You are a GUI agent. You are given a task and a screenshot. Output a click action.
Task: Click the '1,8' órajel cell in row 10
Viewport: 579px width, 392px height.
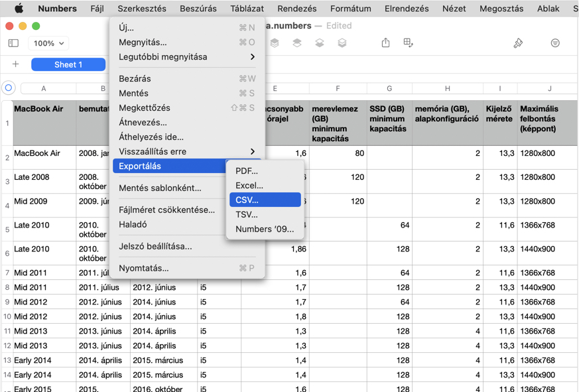click(x=275, y=316)
